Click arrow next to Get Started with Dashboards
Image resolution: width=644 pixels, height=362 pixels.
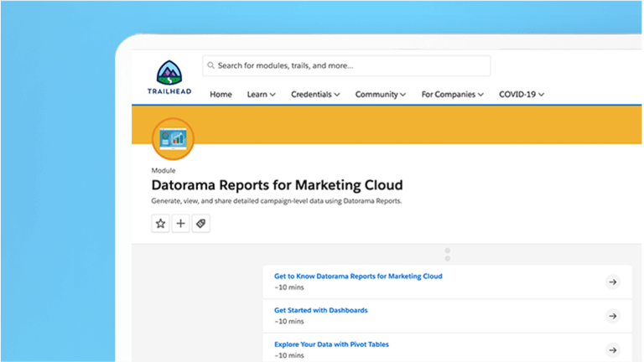[612, 316]
